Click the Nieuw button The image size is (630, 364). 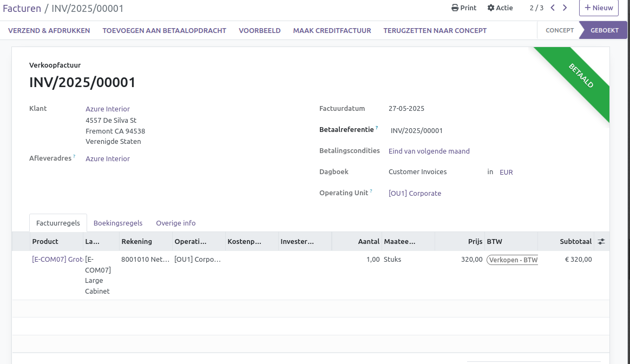pyautogui.click(x=599, y=8)
